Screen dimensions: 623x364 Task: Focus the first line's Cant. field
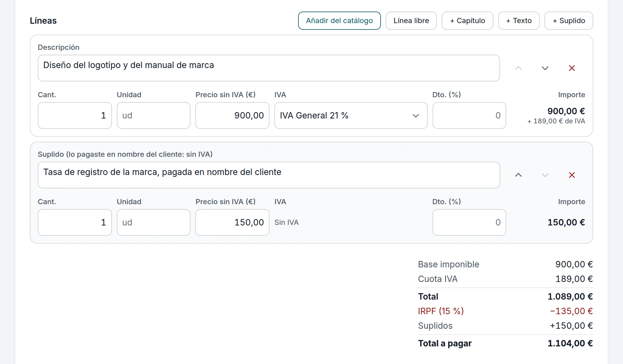pyautogui.click(x=75, y=115)
